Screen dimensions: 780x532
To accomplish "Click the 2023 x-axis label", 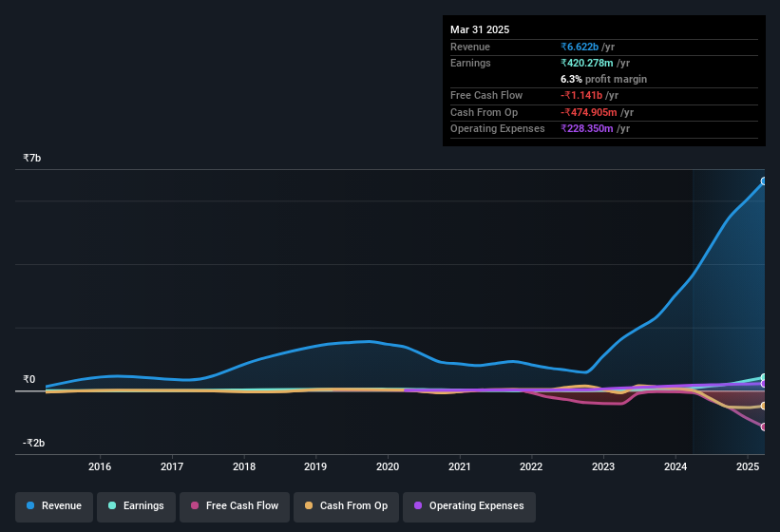I will coord(603,466).
